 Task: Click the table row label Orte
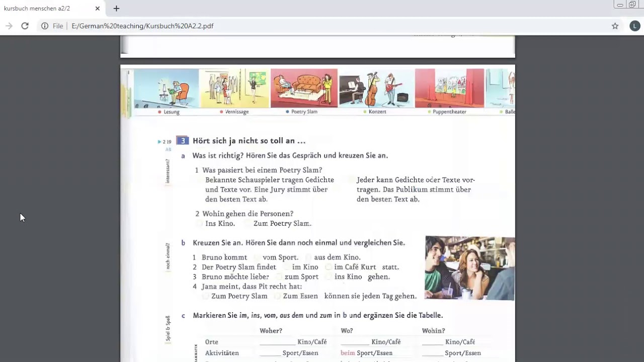[x=211, y=342]
